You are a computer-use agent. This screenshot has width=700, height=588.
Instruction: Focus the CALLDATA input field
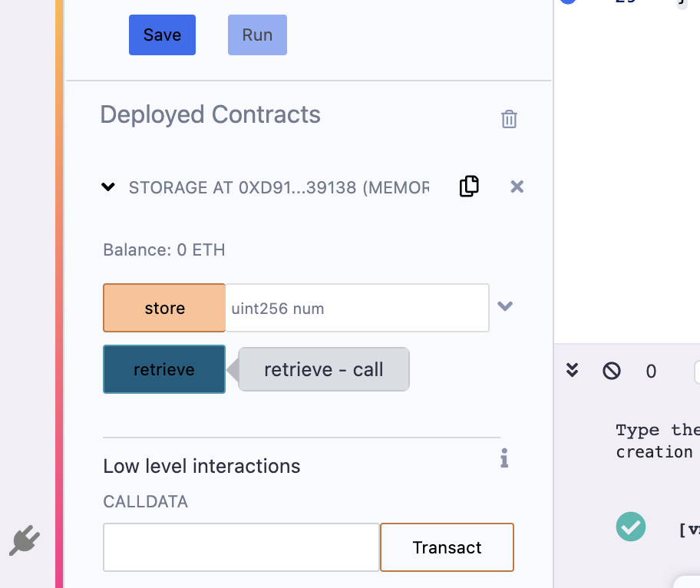pyautogui.click(x=242, y=547)
